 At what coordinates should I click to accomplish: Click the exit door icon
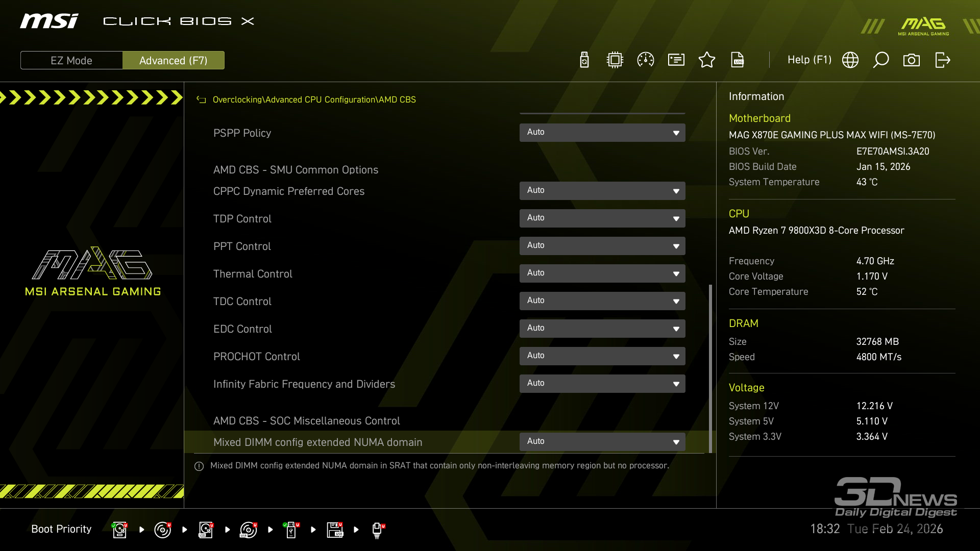click(942, 60)
